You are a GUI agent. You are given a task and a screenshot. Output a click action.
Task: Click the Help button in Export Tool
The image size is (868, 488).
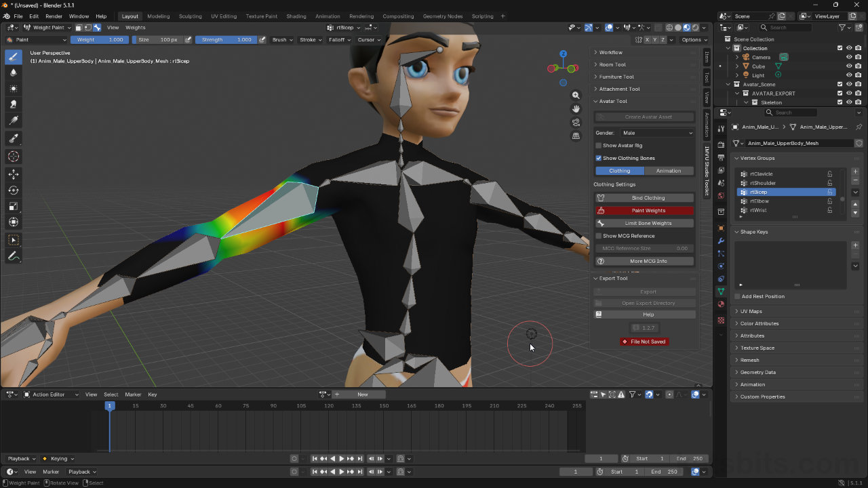click(x=645, y=314)
